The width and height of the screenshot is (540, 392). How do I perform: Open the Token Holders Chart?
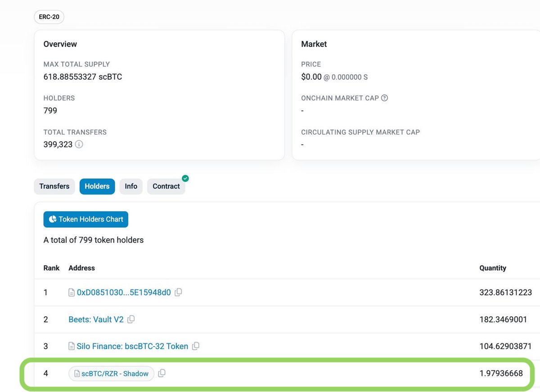tap(86, 219)
